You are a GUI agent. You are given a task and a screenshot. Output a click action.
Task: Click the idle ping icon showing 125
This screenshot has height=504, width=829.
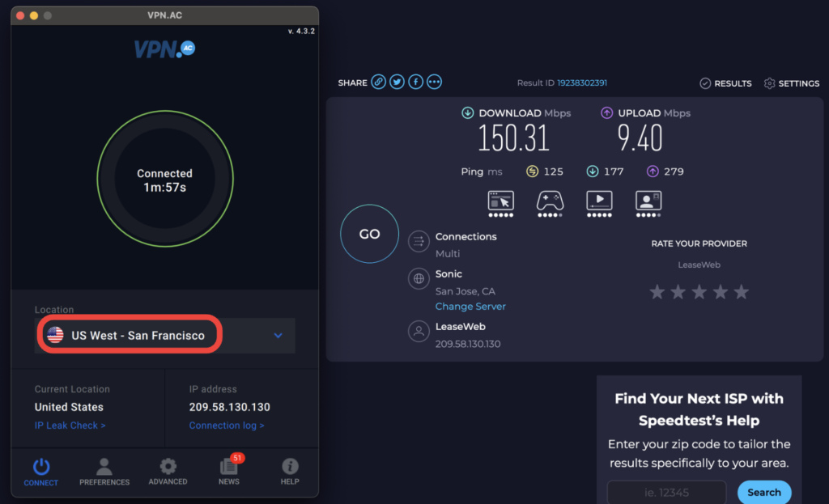[533, 172]
